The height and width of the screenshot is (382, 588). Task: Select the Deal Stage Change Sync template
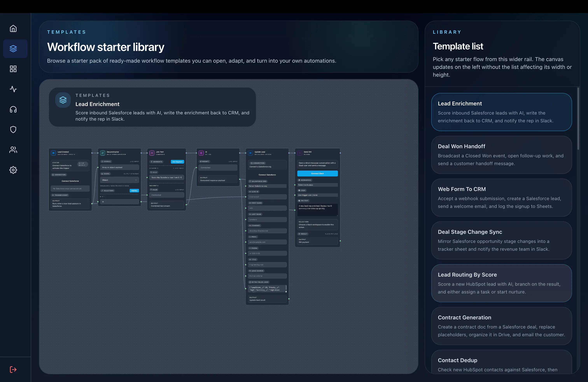(x=501, y=240)
